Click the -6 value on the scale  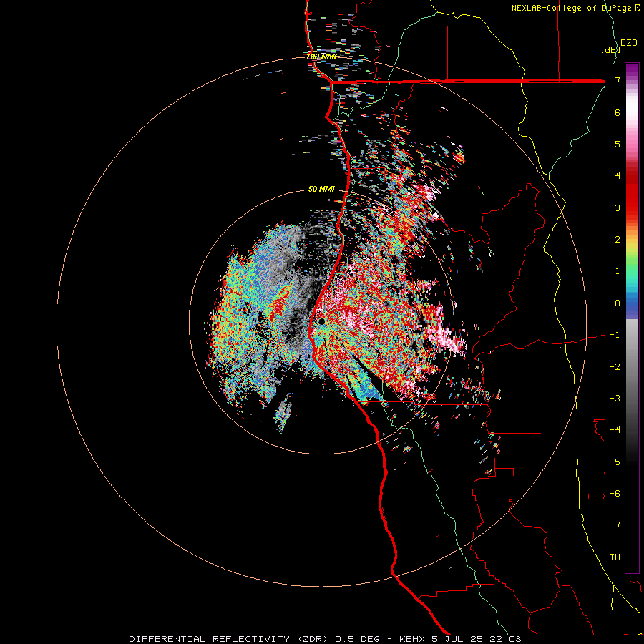[x=615, y=494]
